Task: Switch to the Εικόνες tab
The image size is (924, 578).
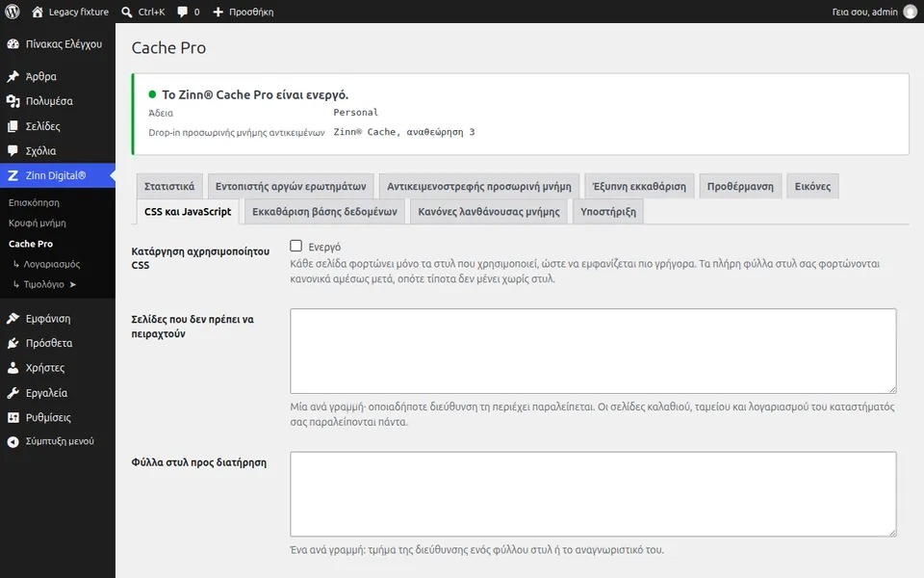Action: [x=812, y=186]
